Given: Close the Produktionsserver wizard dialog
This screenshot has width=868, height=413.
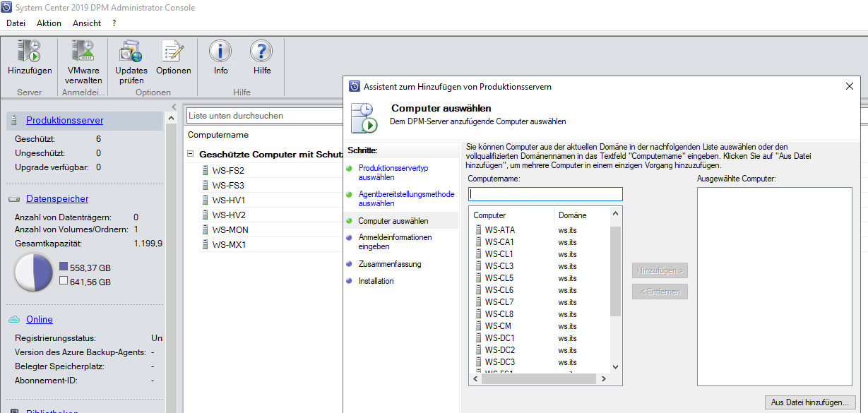Looking at the screenshot, I should (x=849, y=86).
